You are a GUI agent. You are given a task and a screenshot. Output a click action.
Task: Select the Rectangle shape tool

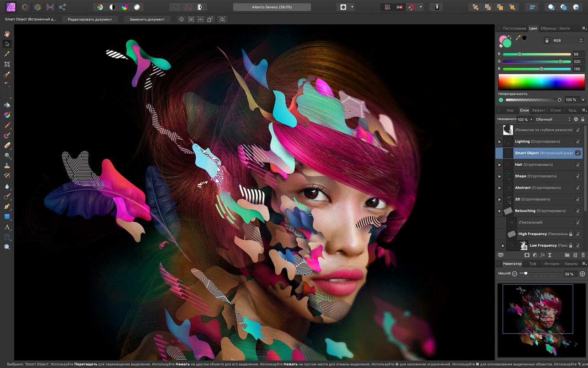7,217
